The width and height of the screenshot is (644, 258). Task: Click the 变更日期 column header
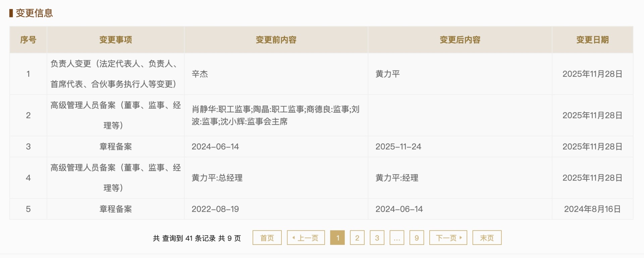click(592, 40)
